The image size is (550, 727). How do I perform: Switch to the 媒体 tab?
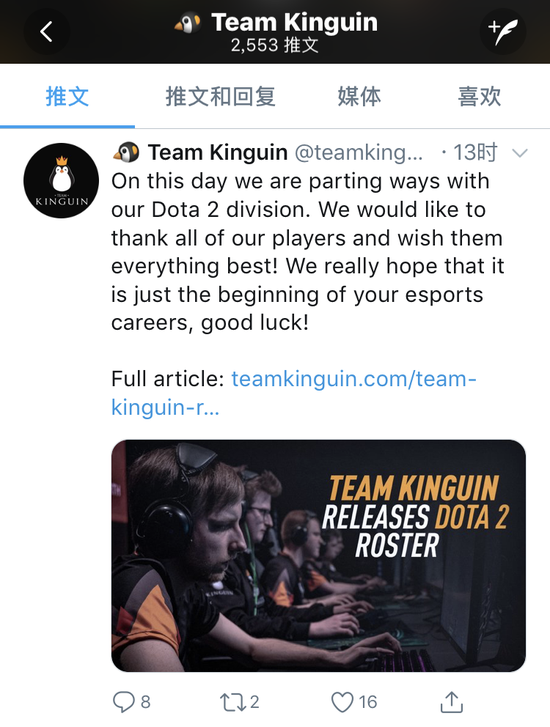359,96
